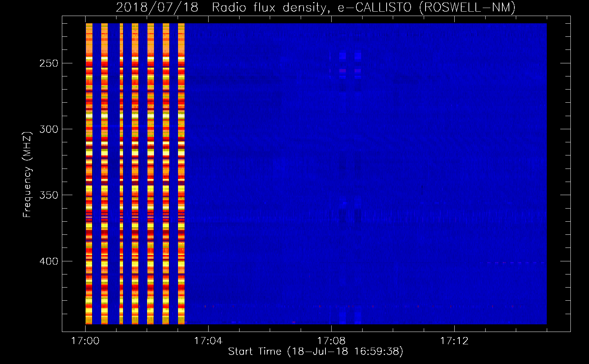Screen dimensions: 589x364
Task: Click the 17:12 time tick label
Action: tap(454, 341)
